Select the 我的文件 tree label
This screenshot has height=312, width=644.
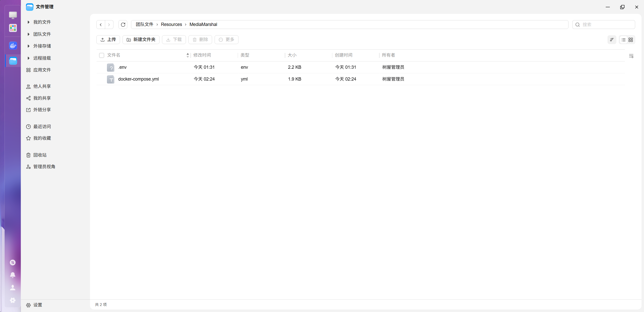pyautogui.click(x=42, y=22)
